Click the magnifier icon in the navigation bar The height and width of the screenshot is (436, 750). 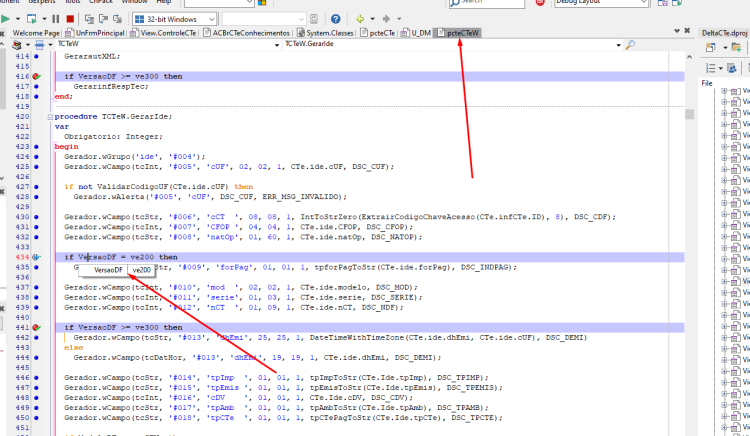630,45
